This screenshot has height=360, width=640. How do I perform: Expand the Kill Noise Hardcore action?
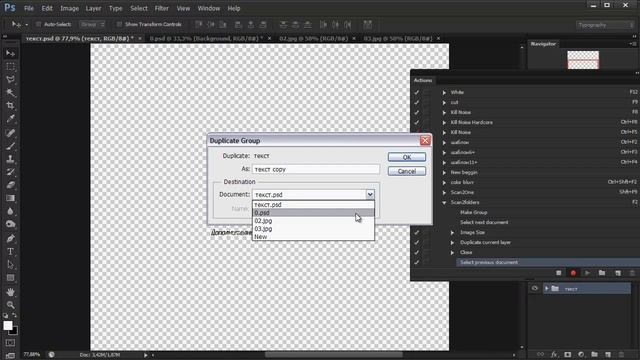click(444, 122)
